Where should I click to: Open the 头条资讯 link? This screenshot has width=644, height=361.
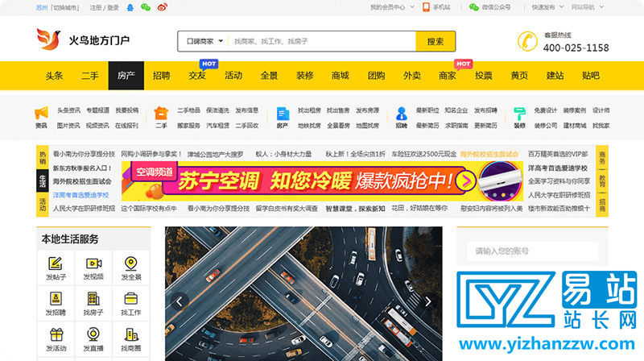[68, 110]
